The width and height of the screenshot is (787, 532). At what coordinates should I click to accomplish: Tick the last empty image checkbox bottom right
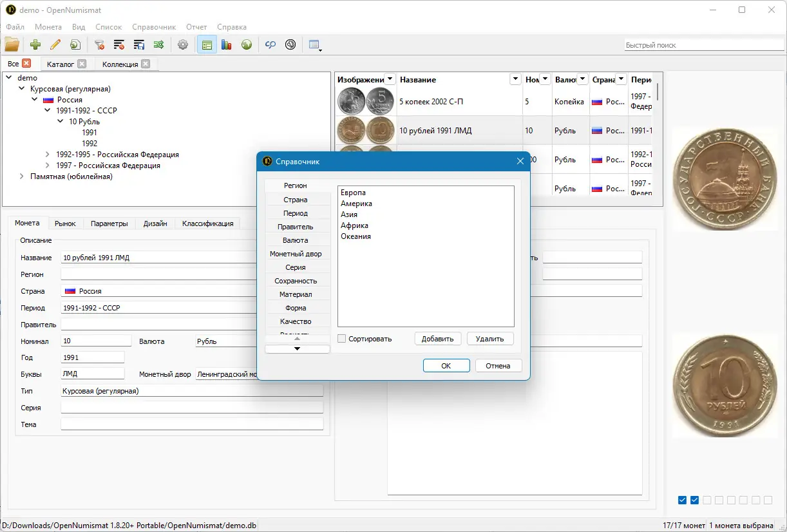pyautogui.click(x=768, y=500)
